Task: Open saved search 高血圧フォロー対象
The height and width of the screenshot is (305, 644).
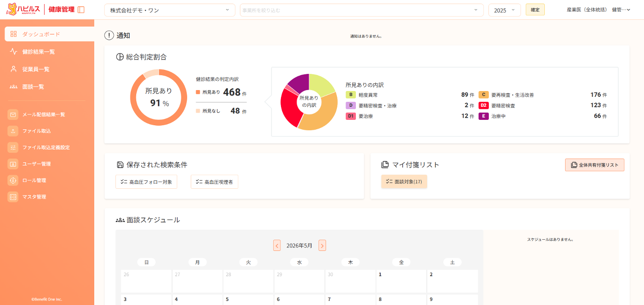Action: [147, 182]
